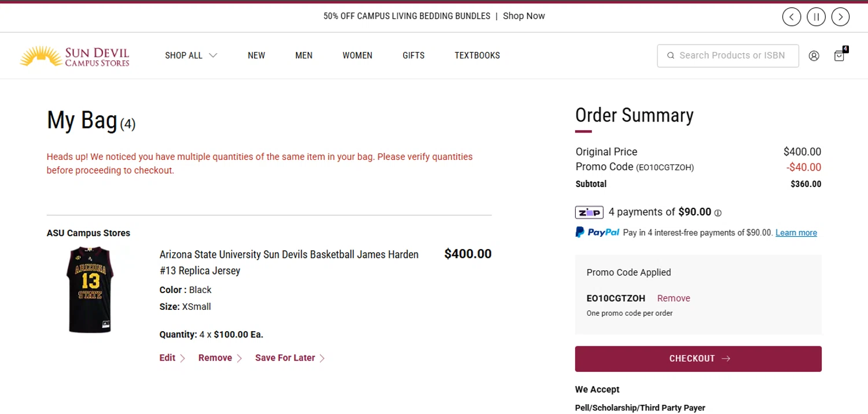Image resolution: width=868 pixels, height=414 pixels.
Task: Open the user account icon
Action: coord(814,56)
